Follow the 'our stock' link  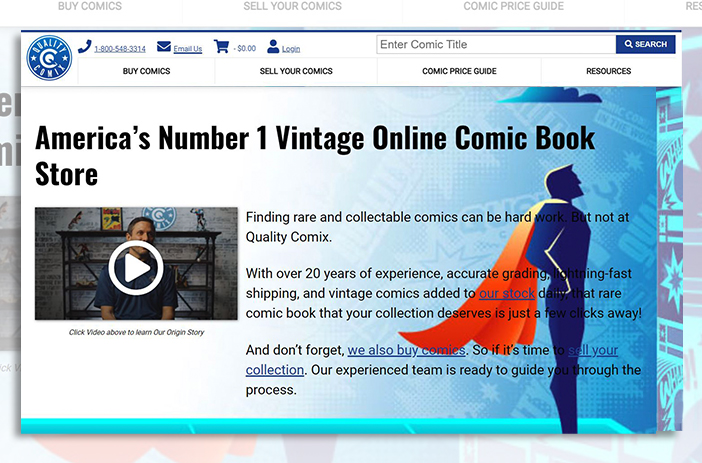click(x=507, y=294)
